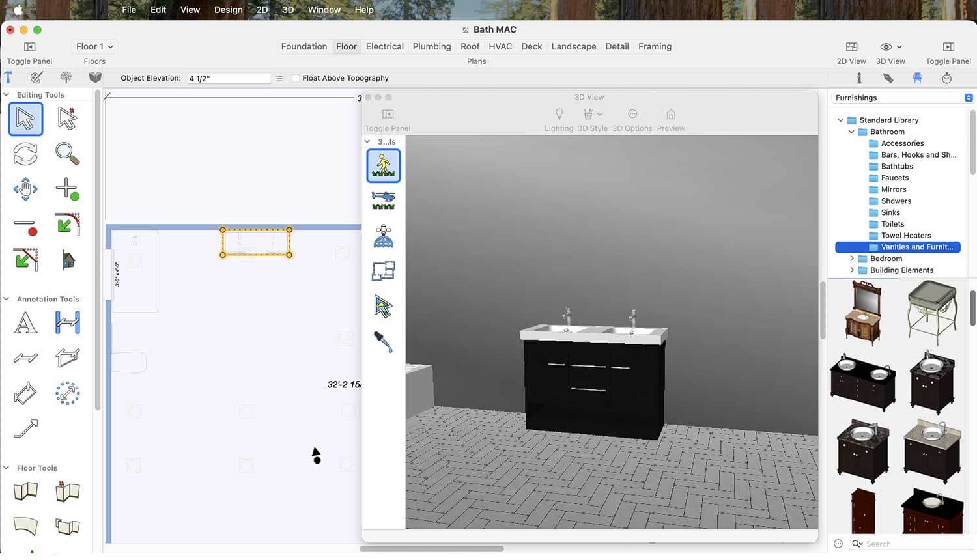Activate the walkaround tool in 3D View
This screenshot has height=560, width=977.
[x=383, y=166]
